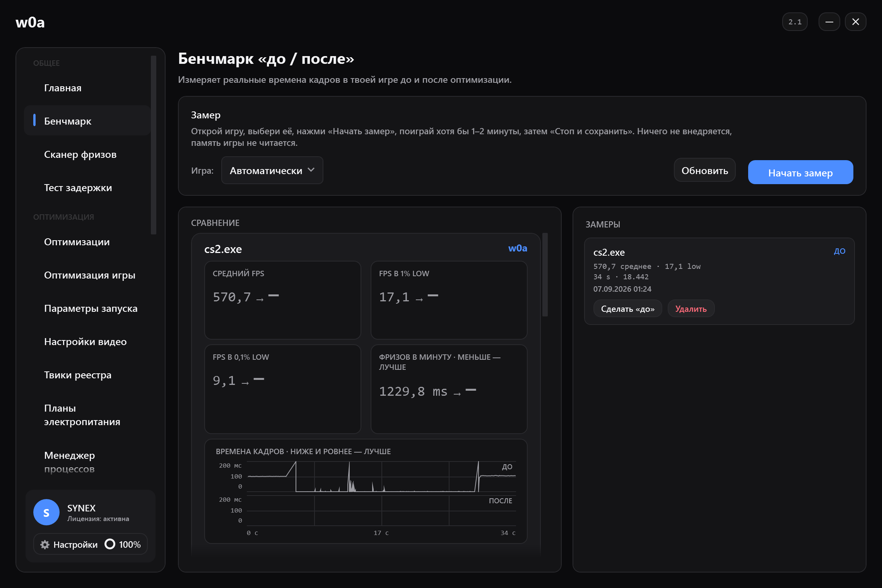Open Главная in sidebar

coord(87,88)
